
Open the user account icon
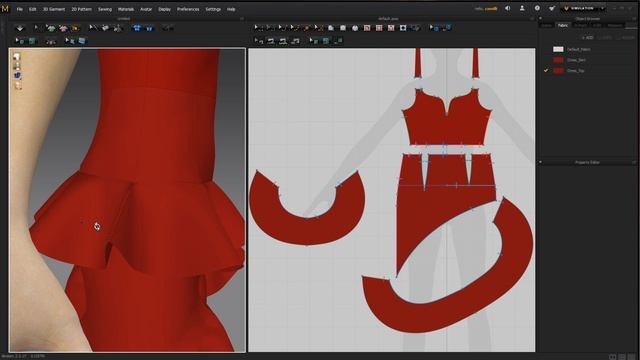[522, 8]
